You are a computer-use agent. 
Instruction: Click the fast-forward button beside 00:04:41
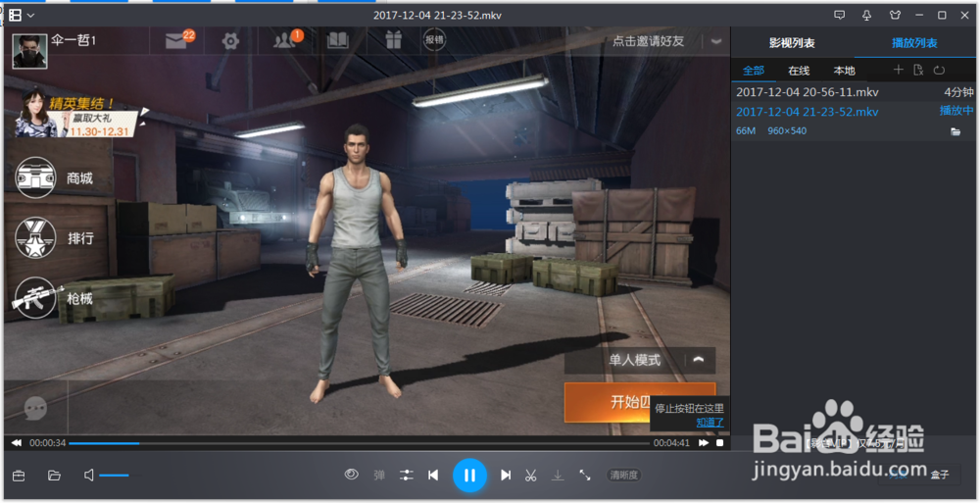pos(704,442)
